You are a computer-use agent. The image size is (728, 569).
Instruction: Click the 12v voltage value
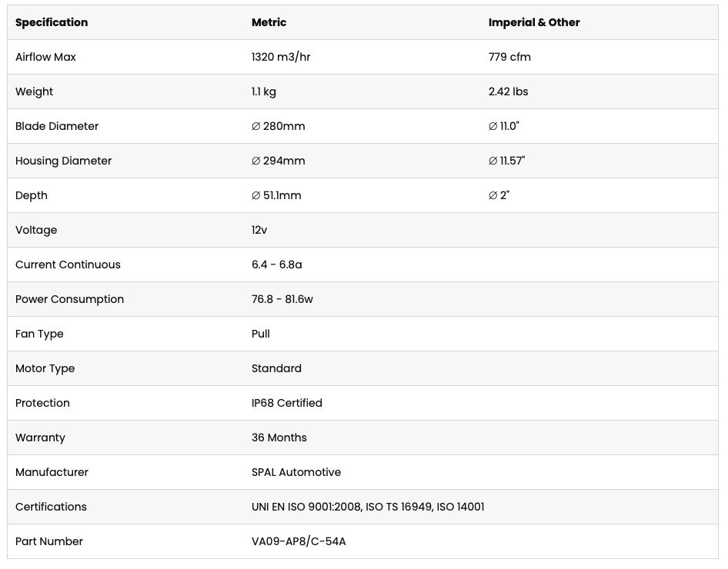(x=259, y=230)
